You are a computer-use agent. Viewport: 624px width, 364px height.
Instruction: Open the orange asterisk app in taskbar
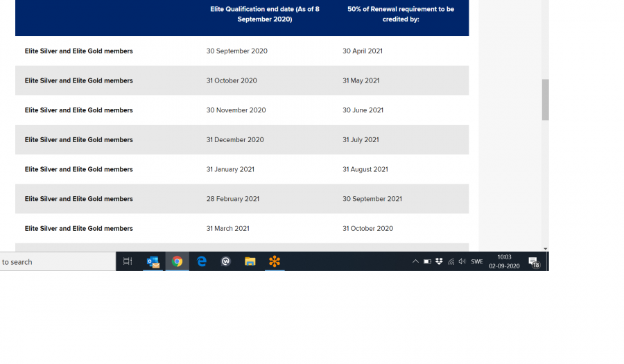pos(275,261)
